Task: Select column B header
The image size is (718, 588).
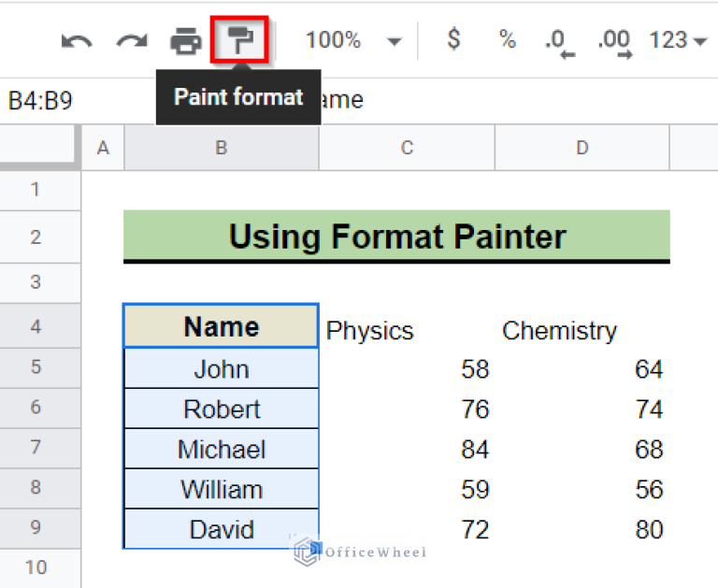Action: [221, 147]
